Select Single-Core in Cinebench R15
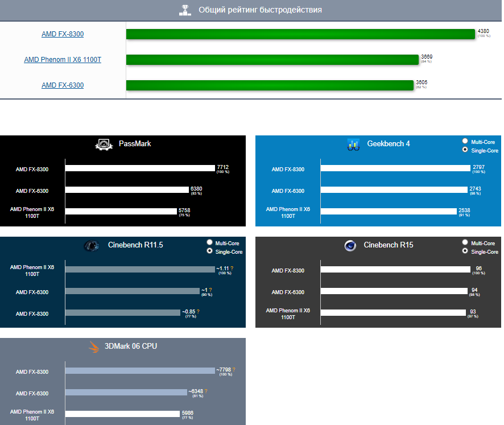The height and width of the screenshot is (425, 504). point(465,251)
